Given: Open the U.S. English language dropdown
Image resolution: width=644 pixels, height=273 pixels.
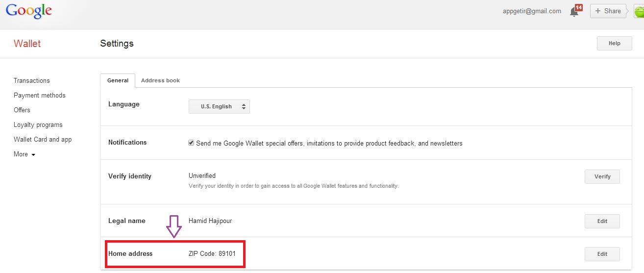Looking at the screenshot, I should pyautogui.click(x=219, y=107).
